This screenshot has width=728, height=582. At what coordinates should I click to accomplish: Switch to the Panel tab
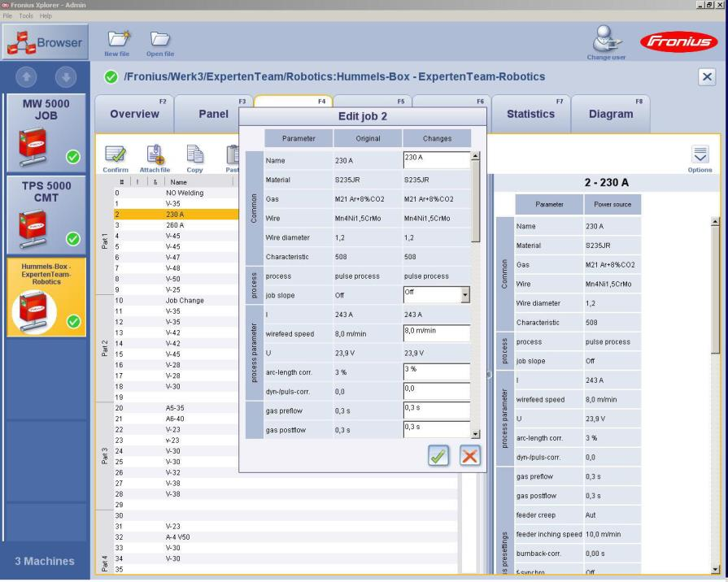point(214,114)
